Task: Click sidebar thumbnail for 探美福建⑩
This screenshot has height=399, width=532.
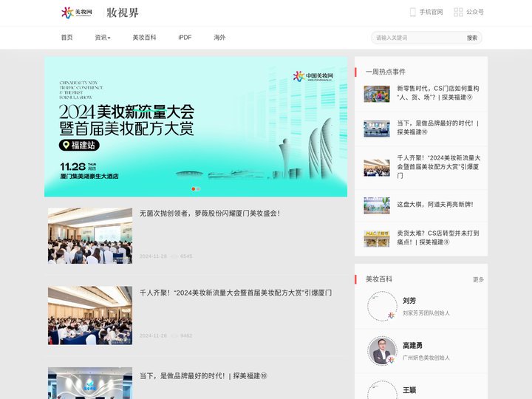Action: pyautogui.click(x=377, y=129)
